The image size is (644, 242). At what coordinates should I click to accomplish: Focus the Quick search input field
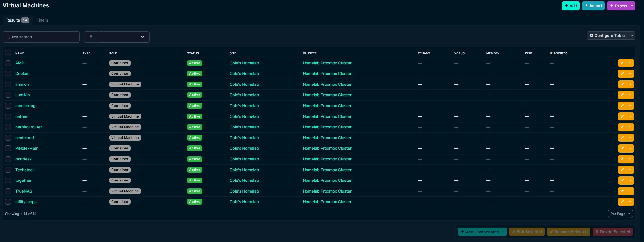pos(41,37)
